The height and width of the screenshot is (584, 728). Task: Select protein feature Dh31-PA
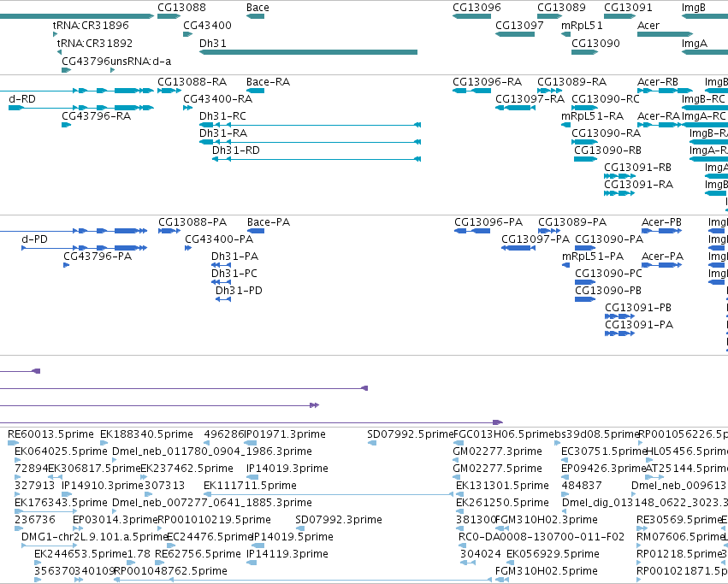point(221,265)
